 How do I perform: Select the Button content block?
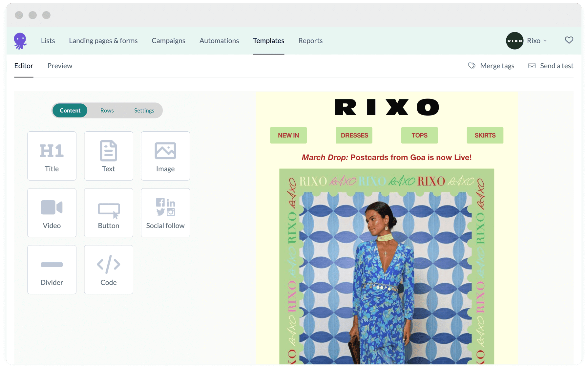pos(109,213)
